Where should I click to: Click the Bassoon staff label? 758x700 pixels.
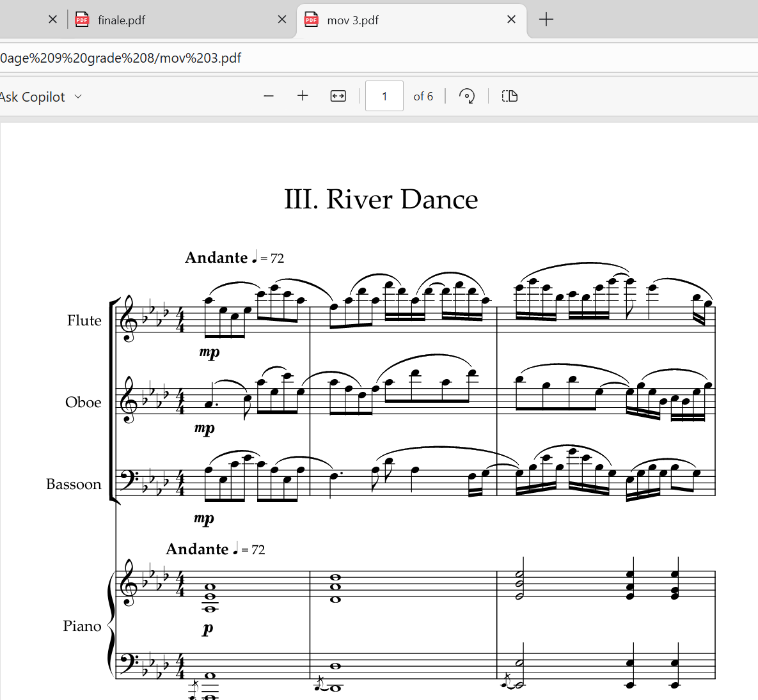click(x=74, y=484)
